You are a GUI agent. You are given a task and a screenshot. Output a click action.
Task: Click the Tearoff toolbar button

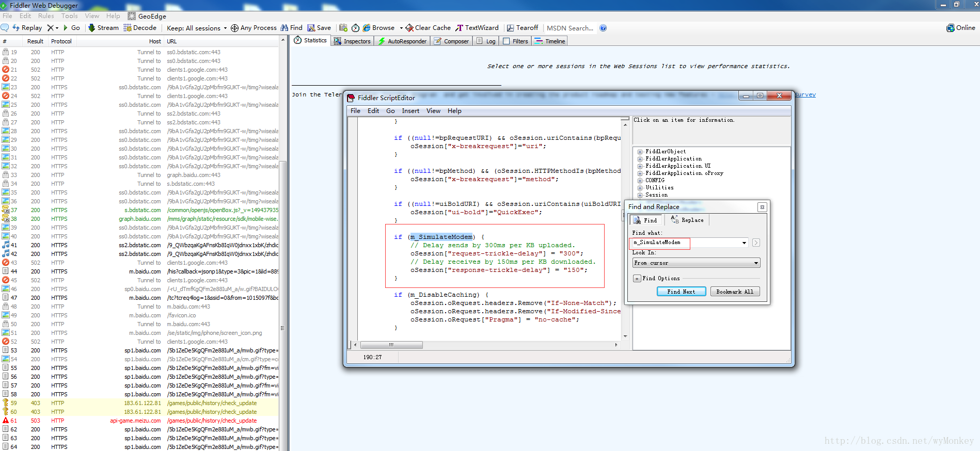tap(523, 28)
